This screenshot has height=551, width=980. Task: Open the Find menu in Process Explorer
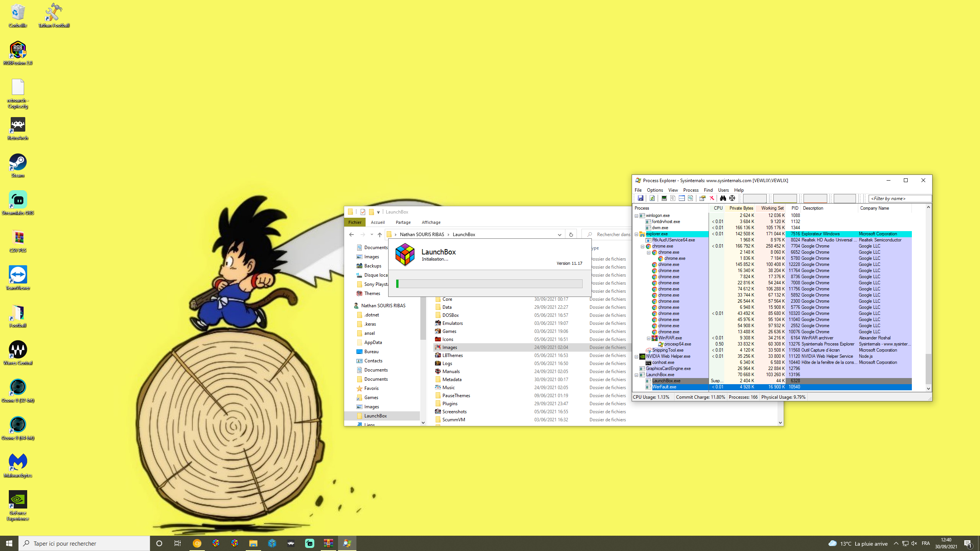708,190
